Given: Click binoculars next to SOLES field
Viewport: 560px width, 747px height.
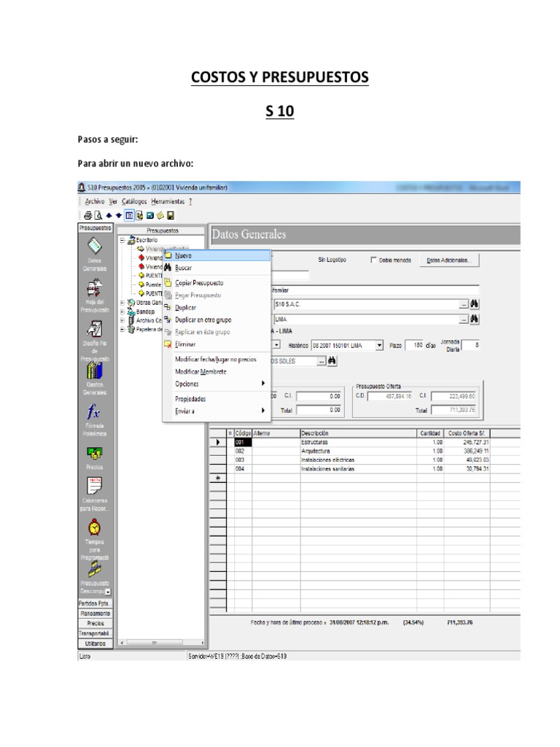Looking at the screenshot, I should 332,361.
